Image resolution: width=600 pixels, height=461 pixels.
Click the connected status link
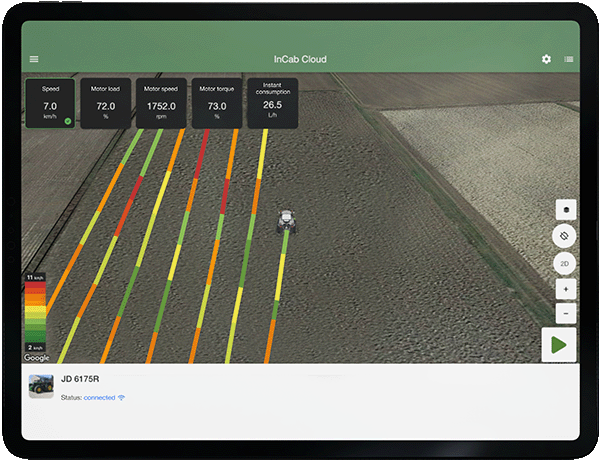point(99,397)
